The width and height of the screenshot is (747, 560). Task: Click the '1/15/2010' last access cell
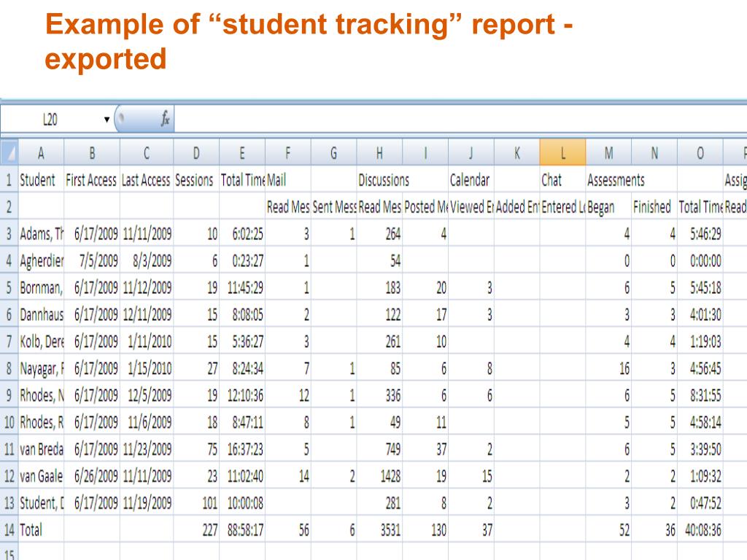point(147,368)
